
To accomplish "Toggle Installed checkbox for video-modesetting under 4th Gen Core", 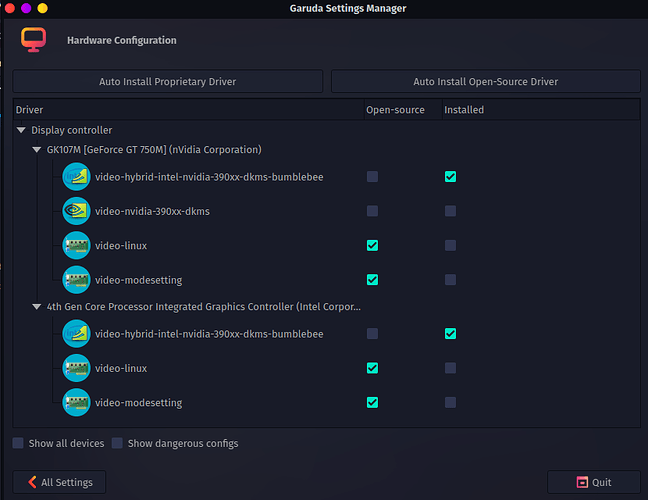I will [x=450, y=402].
